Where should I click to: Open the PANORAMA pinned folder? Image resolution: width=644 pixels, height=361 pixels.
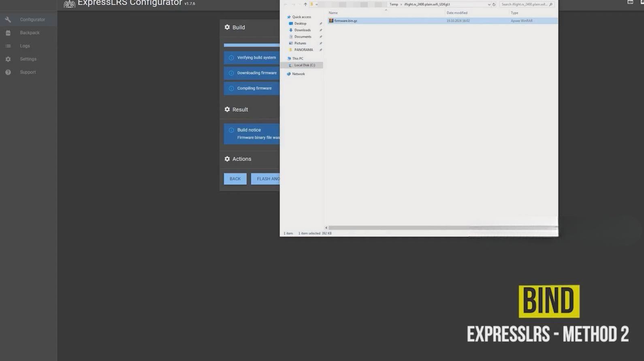pyautogui.click(x=303, y=50)
